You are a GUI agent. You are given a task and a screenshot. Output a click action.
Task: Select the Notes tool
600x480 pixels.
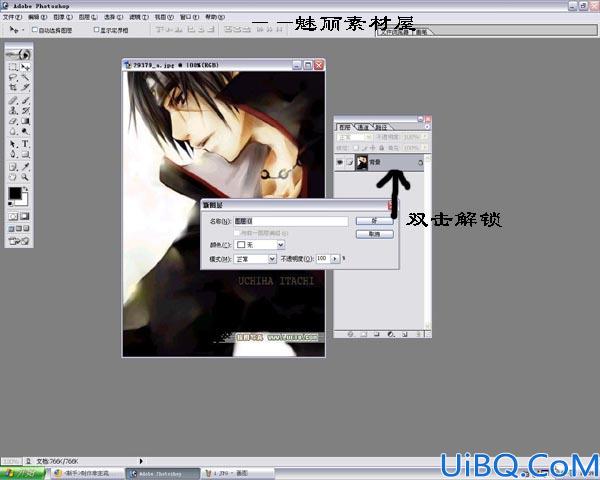pyautogui.click(x=13, y=167)
